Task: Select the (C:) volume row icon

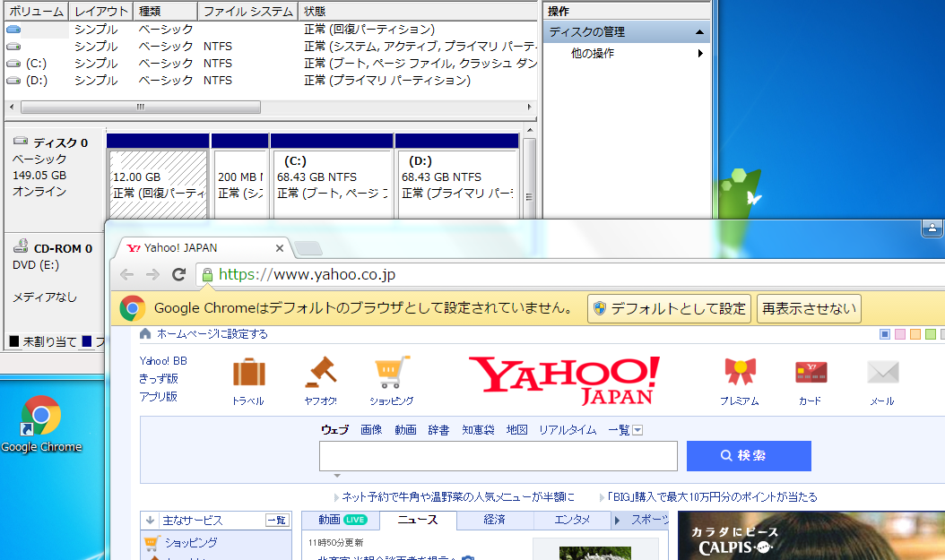Action: [13, 64]
